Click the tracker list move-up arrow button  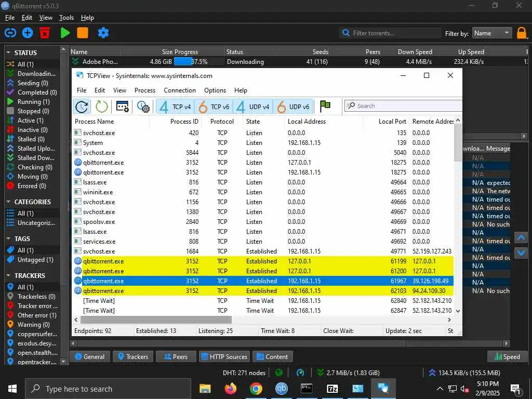pyautogui.click(x=521, y=237)
